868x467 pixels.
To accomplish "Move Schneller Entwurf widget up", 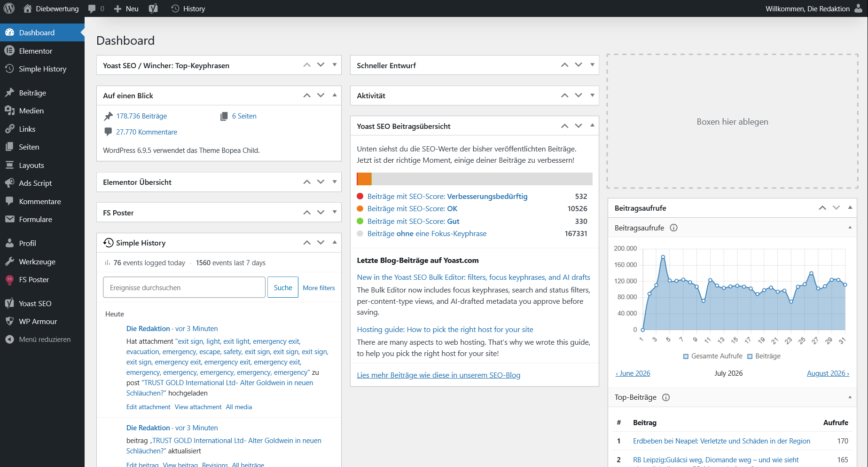I will (564, 65).
